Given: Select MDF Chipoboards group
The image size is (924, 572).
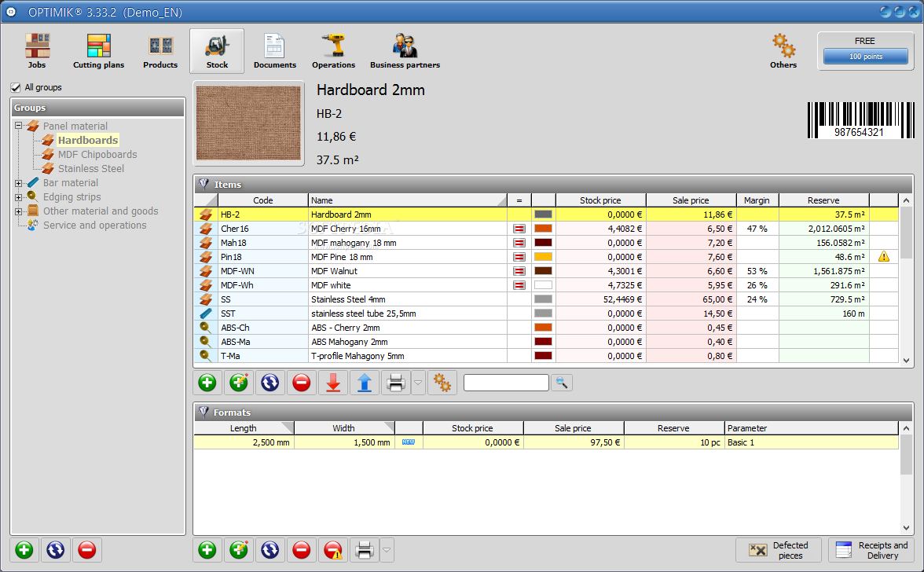Looking at the screenshot, I should coord(97,154).
